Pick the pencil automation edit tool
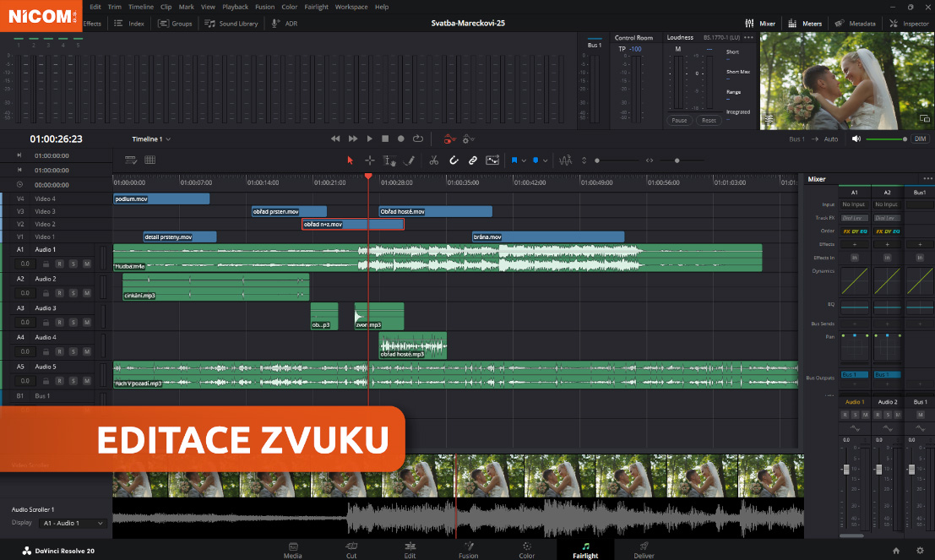935x560 pixels. click(409, 160)
